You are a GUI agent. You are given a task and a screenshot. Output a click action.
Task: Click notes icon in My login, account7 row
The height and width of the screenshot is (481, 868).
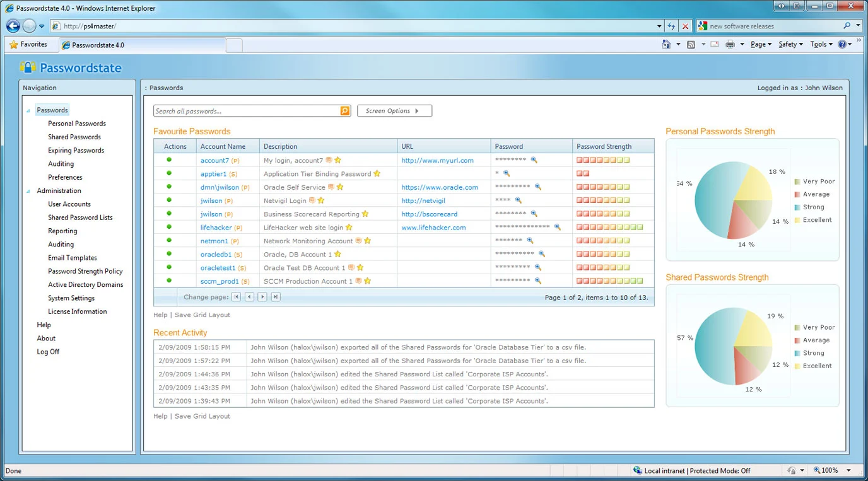click(x=329, y=160)
